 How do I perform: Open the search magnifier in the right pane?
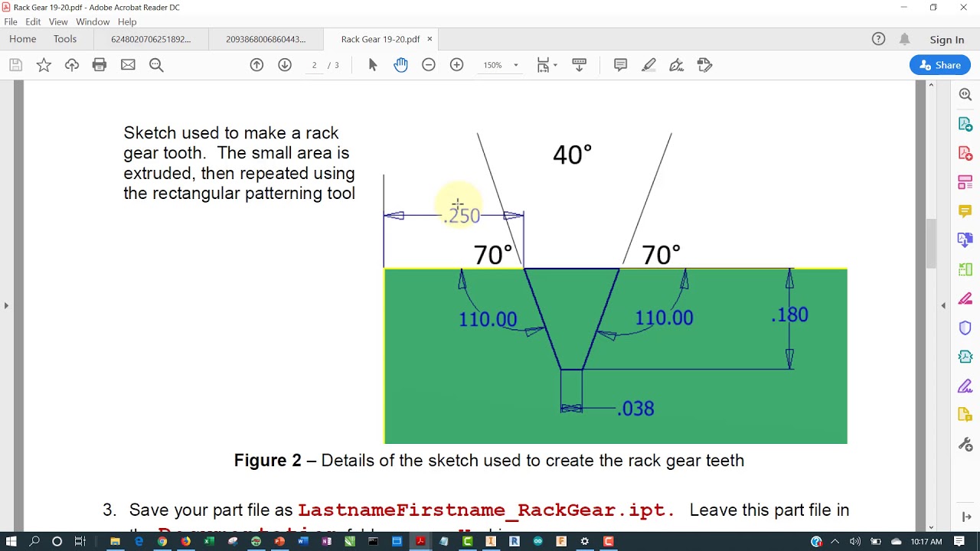point(965,94)
